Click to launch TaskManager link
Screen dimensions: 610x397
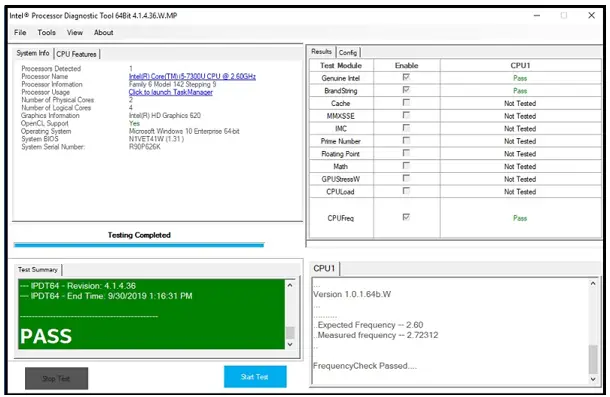click(170, 92)
